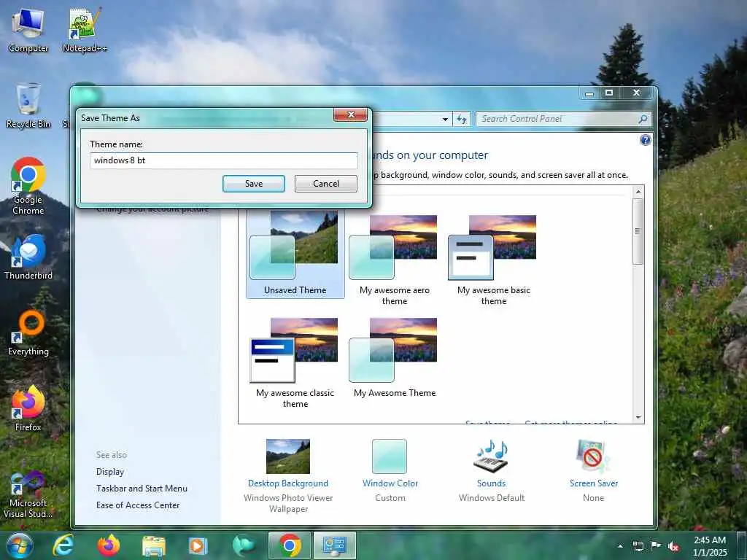This screenshot has height=560, width=747.
Task: Open the network tray icon
Action: click(x=638, y=546)
